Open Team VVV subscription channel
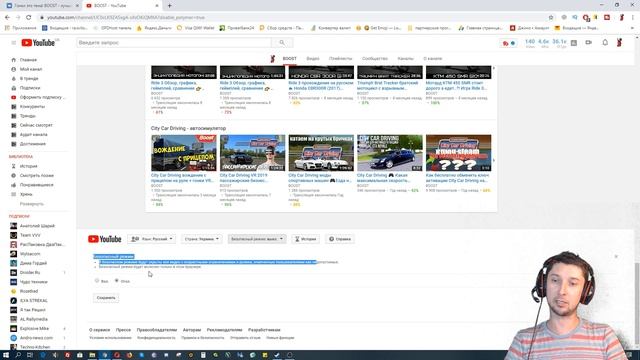The width and height of the screenshot is (640, 360). (30, 235)
